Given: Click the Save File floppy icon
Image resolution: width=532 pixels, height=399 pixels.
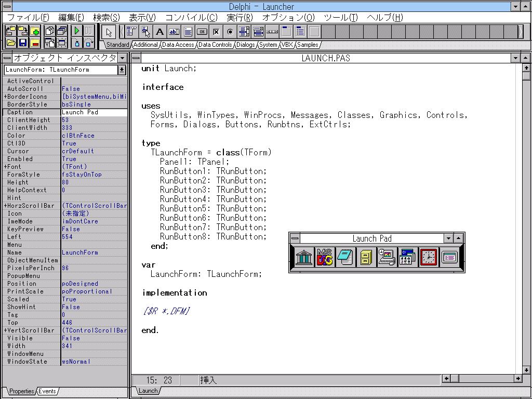Looking at the screenshot, I should 23,43.
